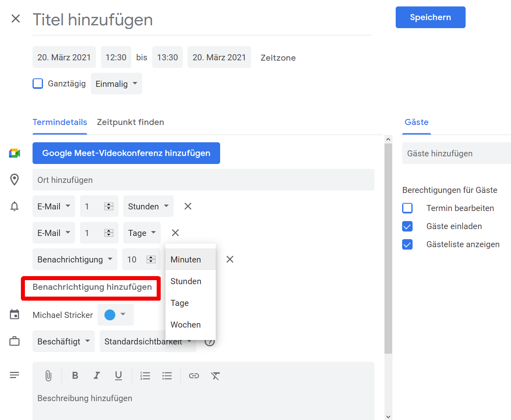Adjust the stepper arrows of the Tage reminder
The image size is (511, 420).
[109, 233]
